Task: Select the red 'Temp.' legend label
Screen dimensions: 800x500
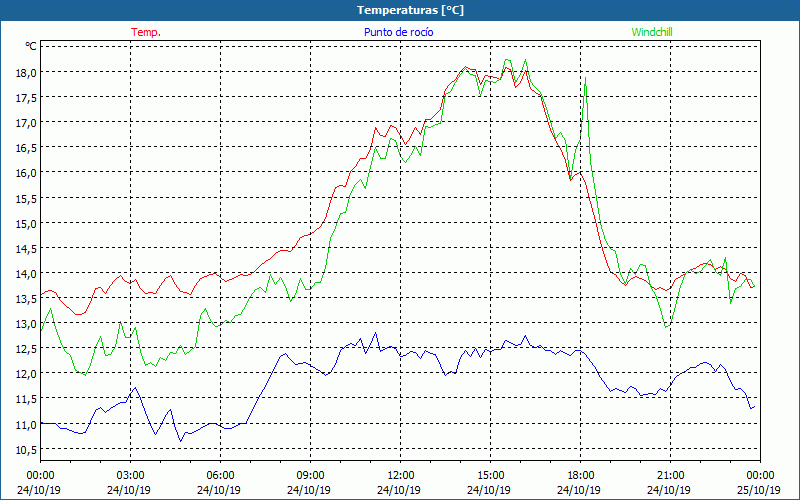Action: [x=146, y=32]
